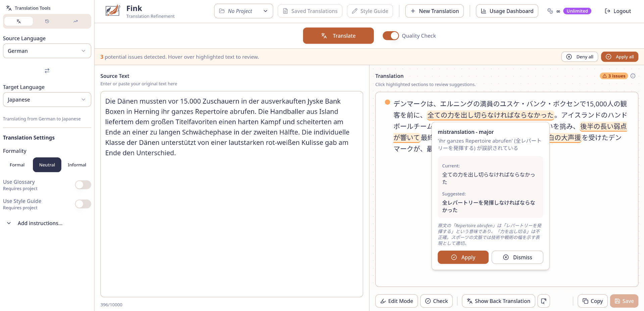Open the trending/analytics tool icon in sidebar

[75, 21]
